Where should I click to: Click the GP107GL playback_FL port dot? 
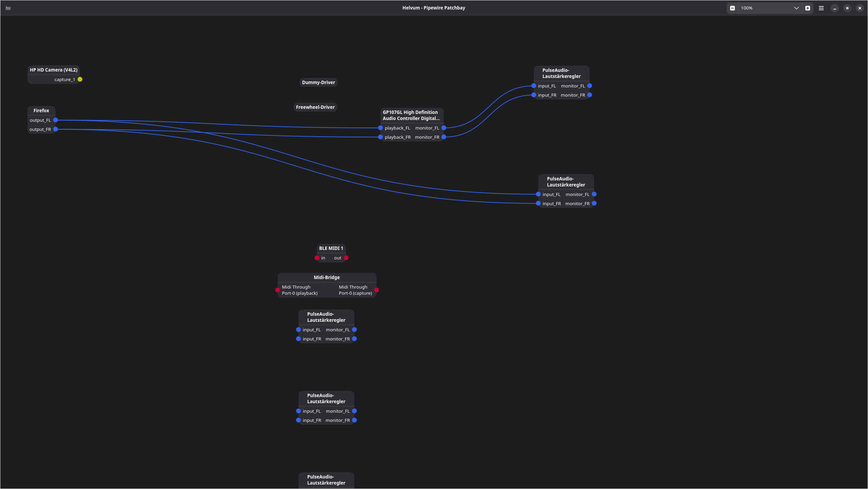pyautogui.click(x=380, y=128)
